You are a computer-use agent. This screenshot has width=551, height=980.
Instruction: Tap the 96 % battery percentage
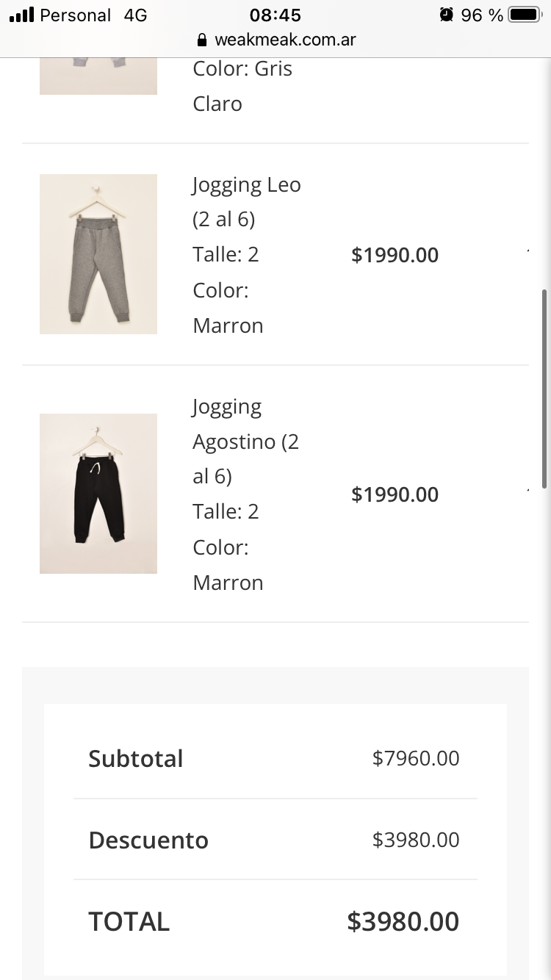pos(482,15)
